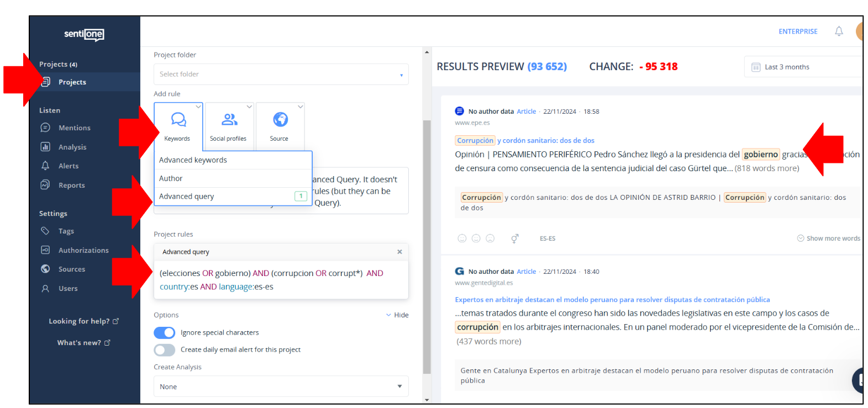Open the Tags settings

click(x=66, y=231)
